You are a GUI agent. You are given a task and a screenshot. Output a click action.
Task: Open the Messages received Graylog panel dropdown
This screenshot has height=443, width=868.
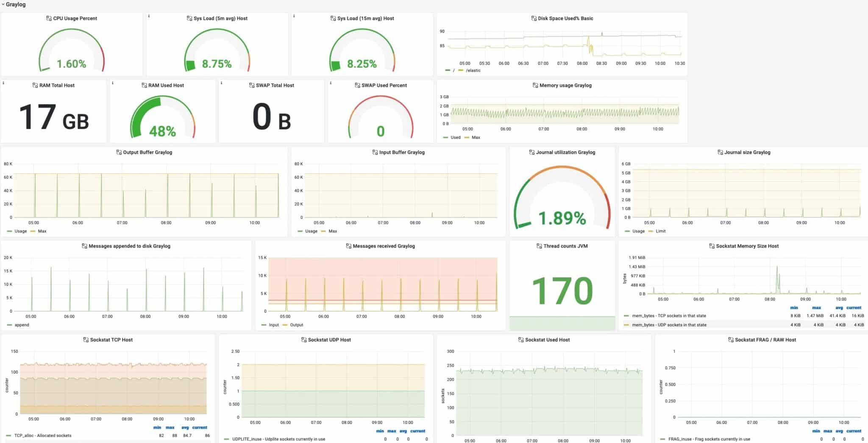pos(384,246)
